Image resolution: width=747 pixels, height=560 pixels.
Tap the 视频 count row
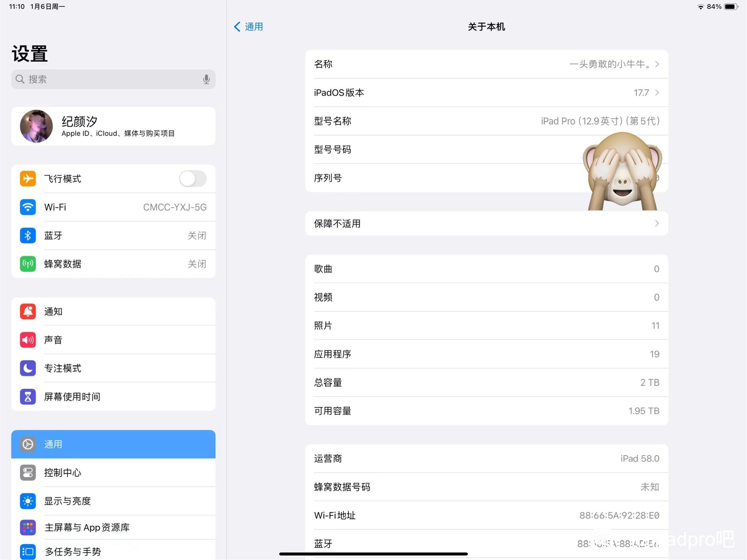(487, 297)
